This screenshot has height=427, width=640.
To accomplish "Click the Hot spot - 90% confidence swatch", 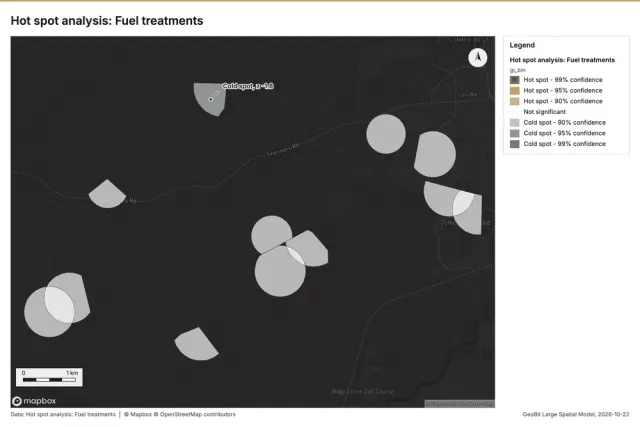I will (515, 101).
